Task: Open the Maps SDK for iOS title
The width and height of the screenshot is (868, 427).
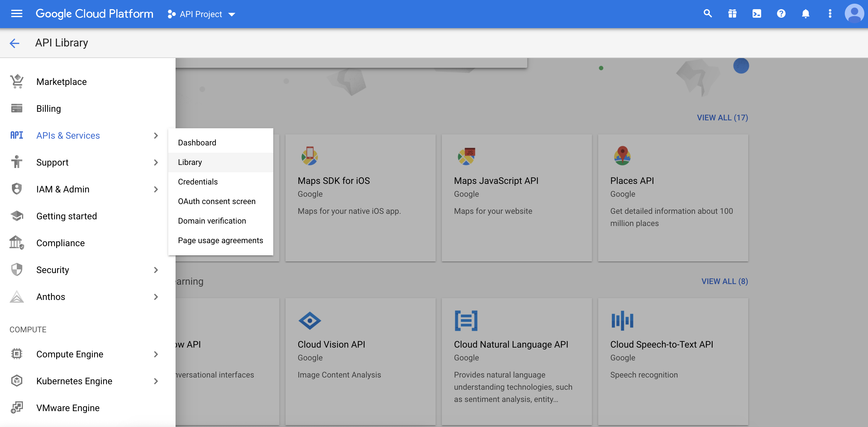Action: tap(334, 181)
